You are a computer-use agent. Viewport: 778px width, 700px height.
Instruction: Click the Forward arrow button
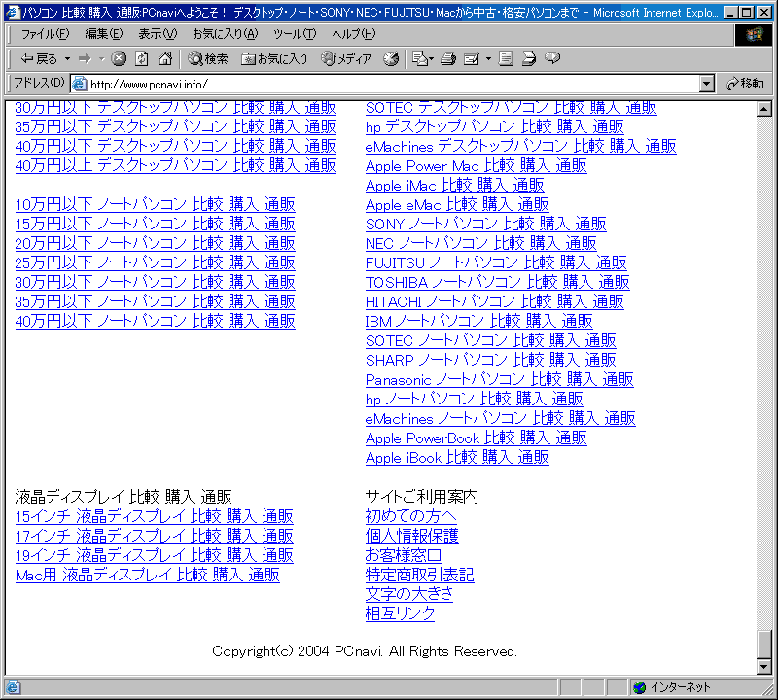pyautogui.click(x=85, y=59)
